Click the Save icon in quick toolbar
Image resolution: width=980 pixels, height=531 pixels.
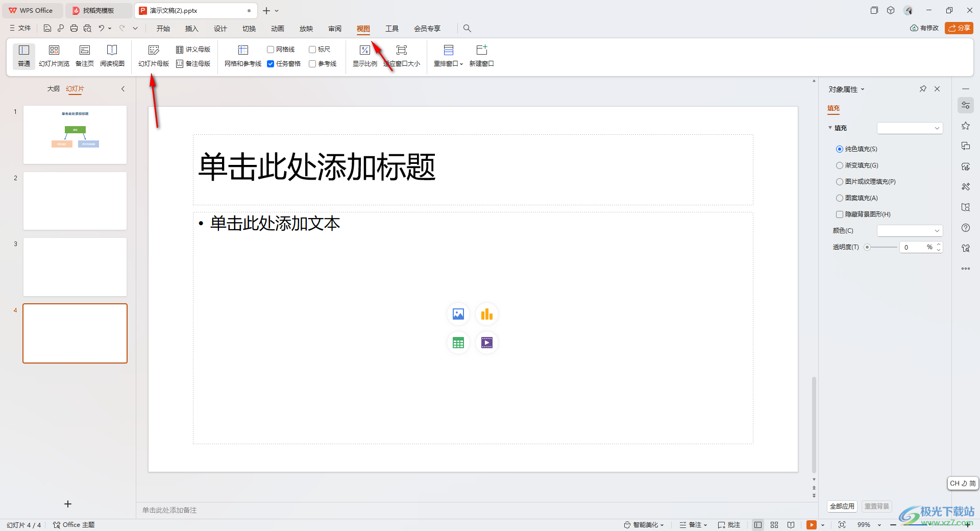[x=47, y=29]
